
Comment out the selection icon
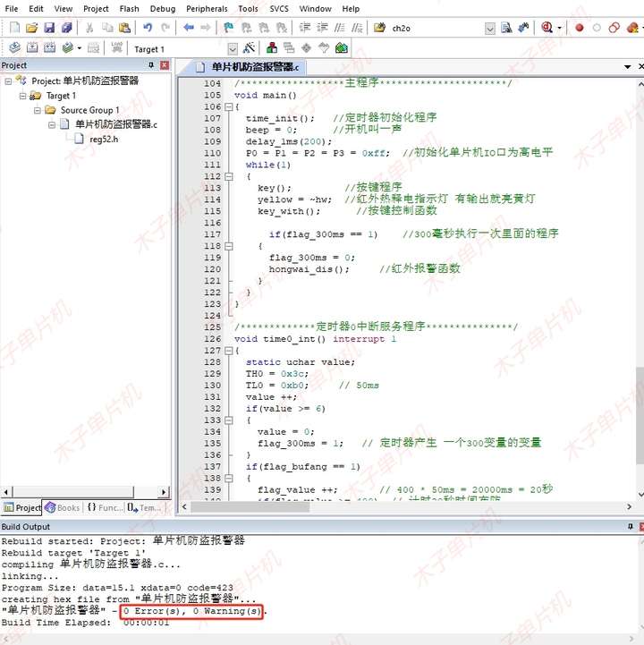[x=340, y=28]
